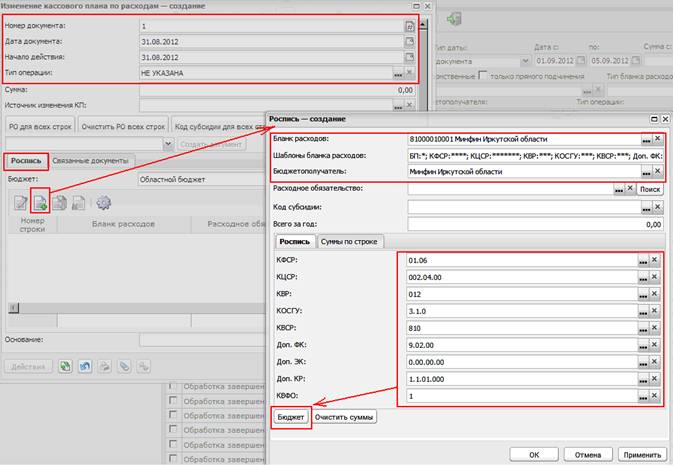Open the Тип операции selection ellipsis
This screenshot has width=673, height=466.
click(398, 73)
